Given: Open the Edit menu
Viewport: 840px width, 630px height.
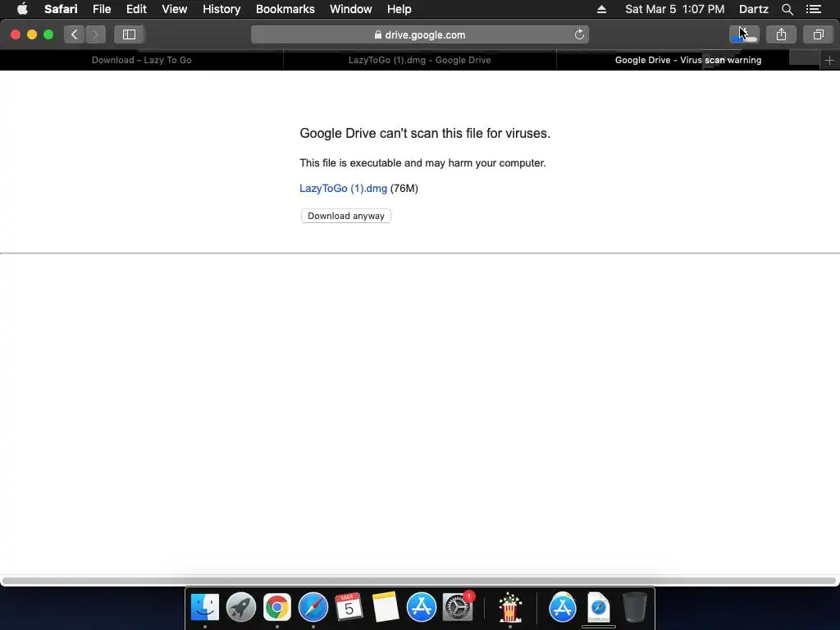Looking at the screenshot, I should [x=136, y=9].
